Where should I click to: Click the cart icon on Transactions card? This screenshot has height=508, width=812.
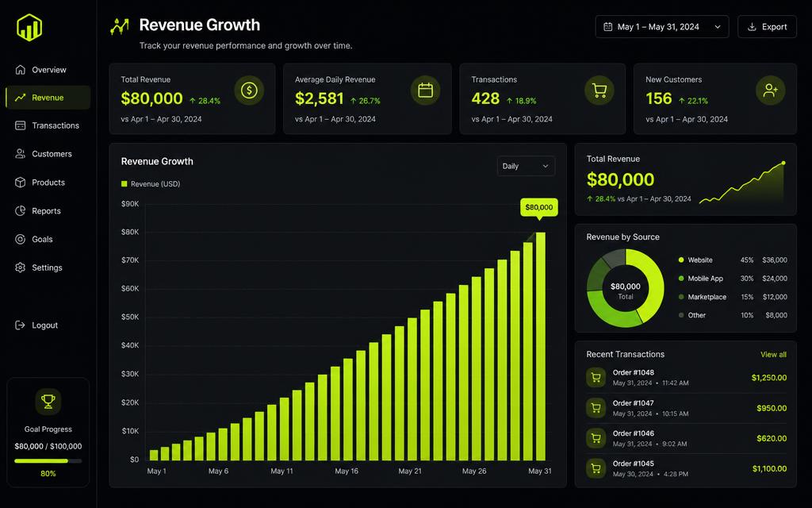tap(599, 90)
